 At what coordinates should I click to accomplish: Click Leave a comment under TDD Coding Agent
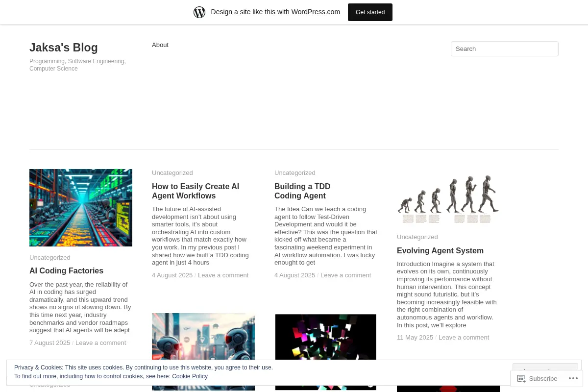pos(346,275)
